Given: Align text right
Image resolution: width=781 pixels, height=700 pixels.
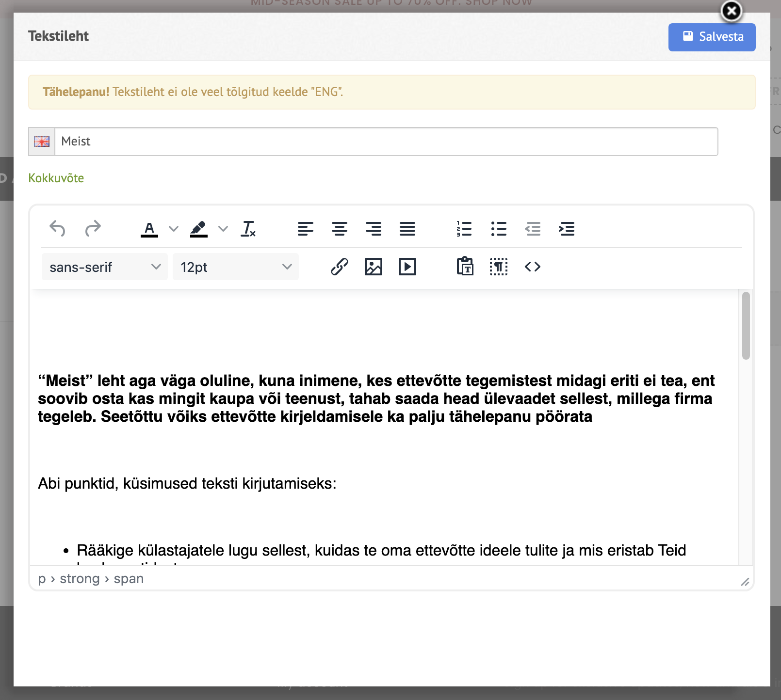Looking at the screenshot, I should pos(374,228).
